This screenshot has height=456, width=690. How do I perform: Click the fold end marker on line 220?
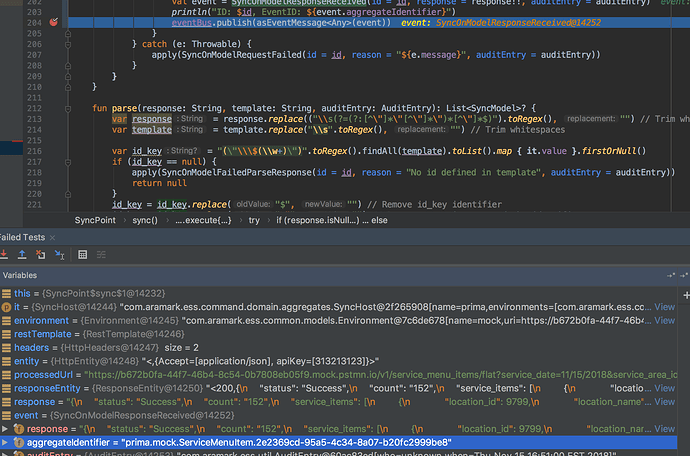tap(68, 194)
